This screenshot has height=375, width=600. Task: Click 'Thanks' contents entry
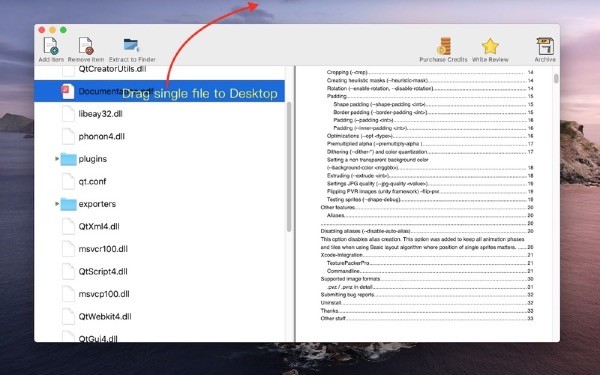pos(329,311)
